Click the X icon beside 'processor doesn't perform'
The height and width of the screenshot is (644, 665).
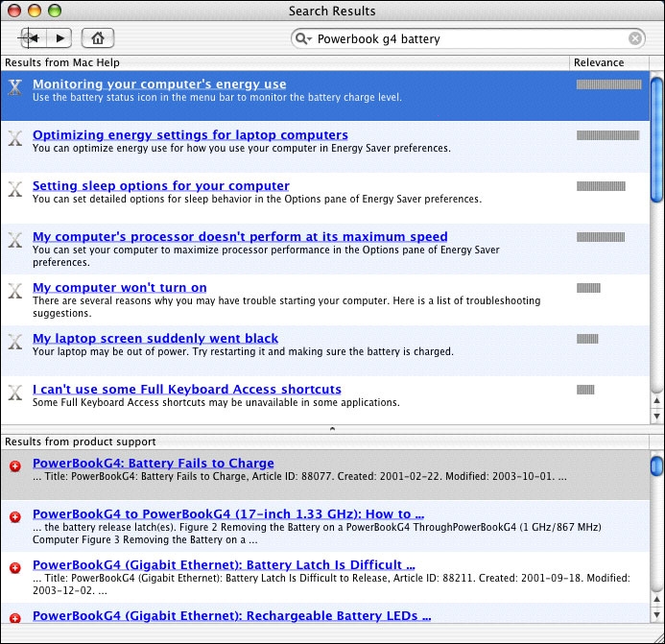[15, 240]
